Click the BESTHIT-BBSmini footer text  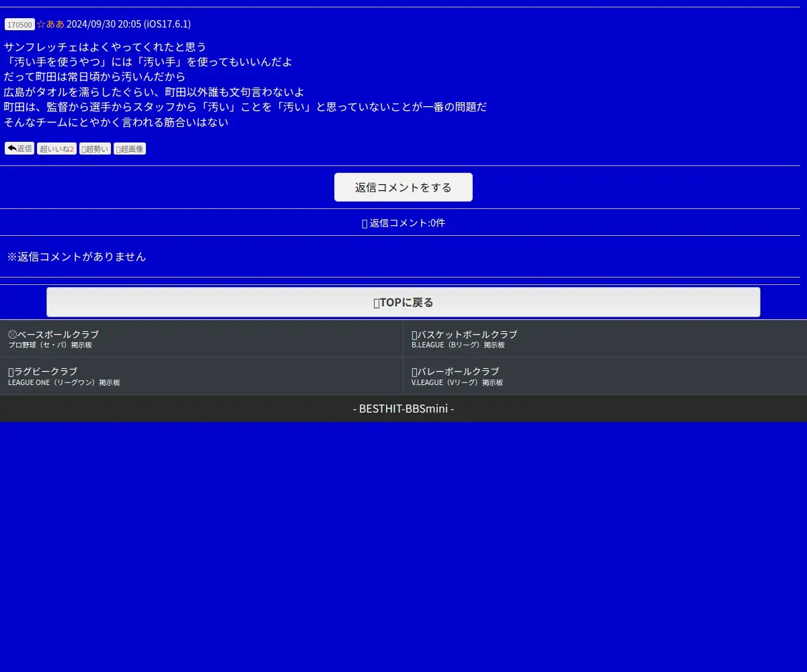[x=403, y=409]
